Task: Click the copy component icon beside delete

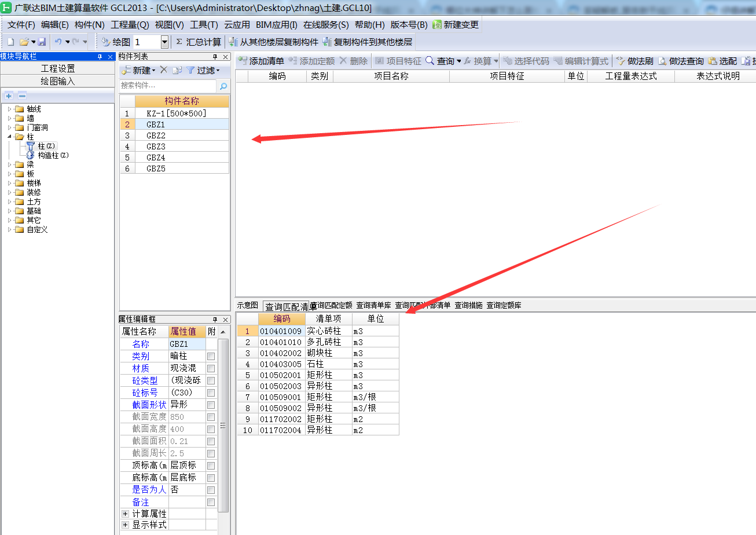Action: point(177,70)
